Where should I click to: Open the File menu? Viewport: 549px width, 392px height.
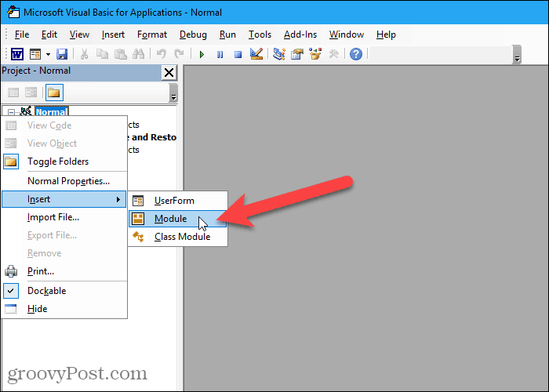coord(22,34)
